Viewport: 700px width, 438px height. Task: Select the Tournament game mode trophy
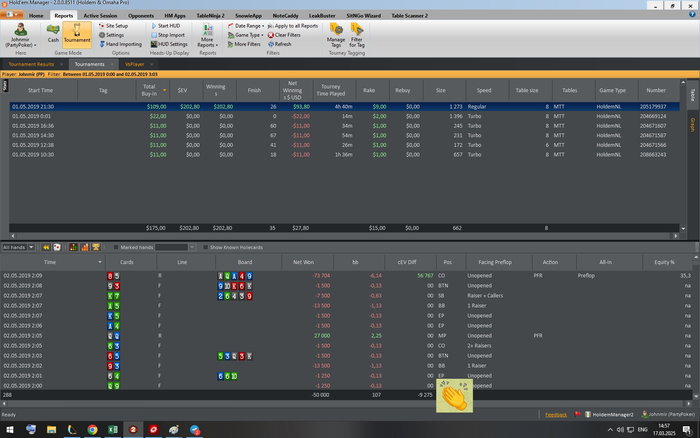tap(77, 33)
